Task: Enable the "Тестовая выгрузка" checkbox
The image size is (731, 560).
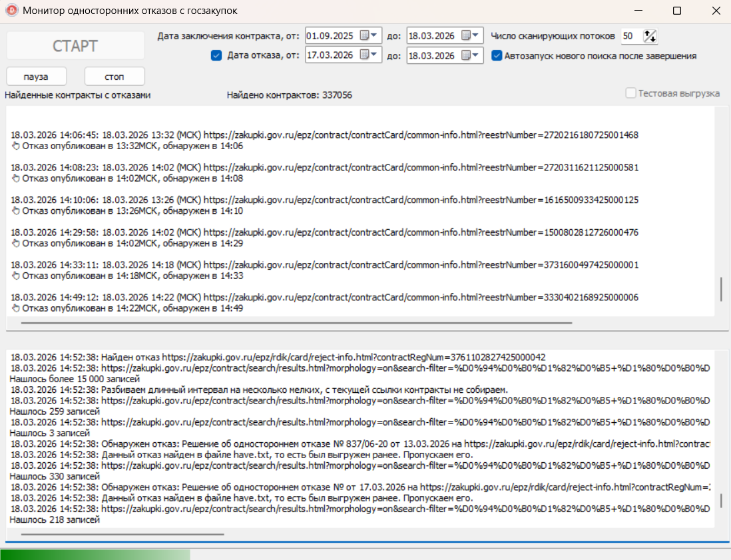Action: [x=630, y=94]
